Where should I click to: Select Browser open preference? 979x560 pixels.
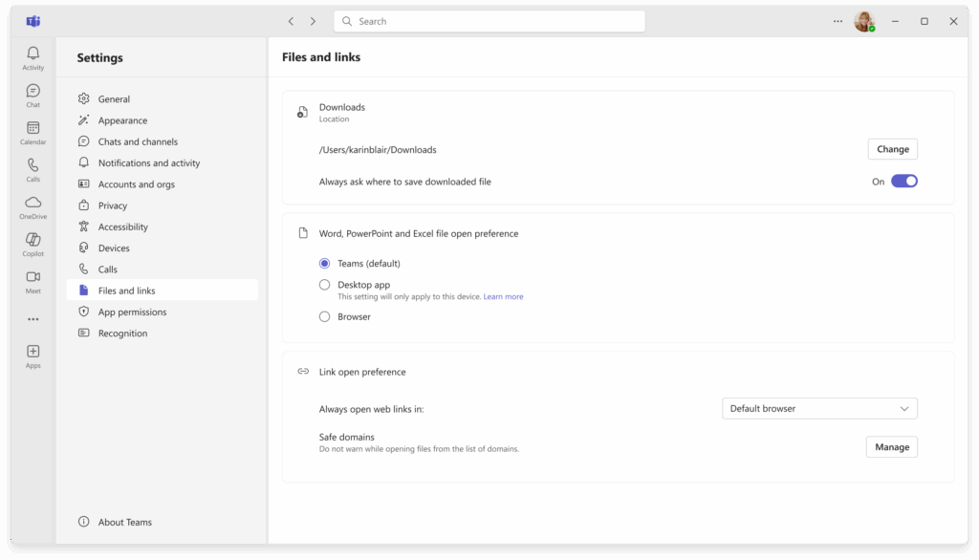325,316
